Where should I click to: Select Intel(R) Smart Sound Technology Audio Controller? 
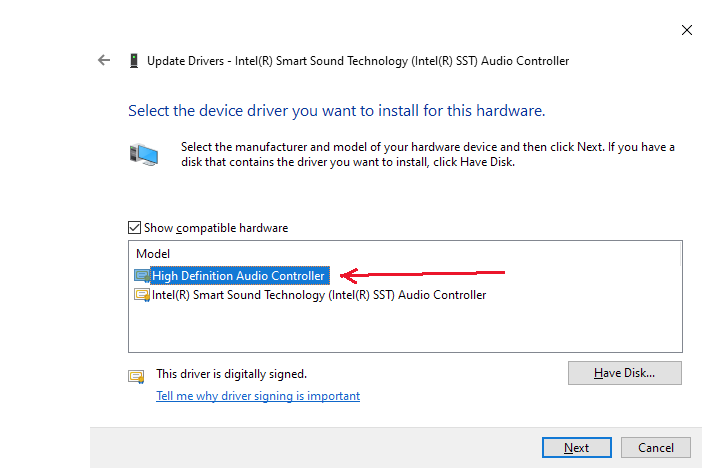click(x=319, y=295)
